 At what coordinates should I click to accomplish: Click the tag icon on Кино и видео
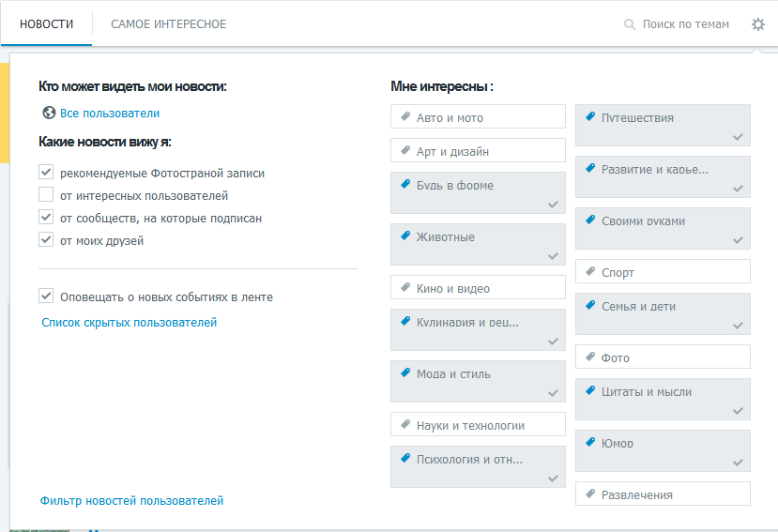405,287
